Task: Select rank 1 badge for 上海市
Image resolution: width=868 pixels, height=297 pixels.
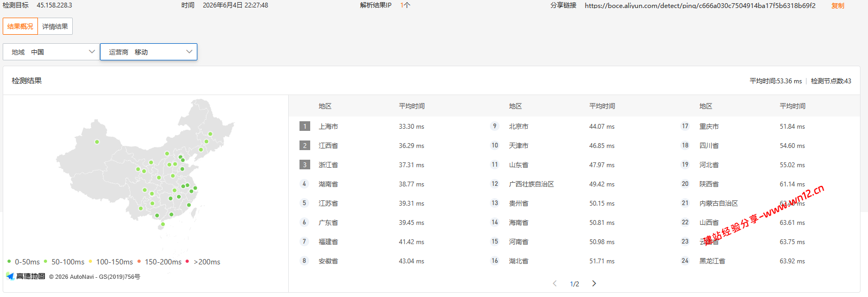Action: pyautogui.click(x=305, y=127)
